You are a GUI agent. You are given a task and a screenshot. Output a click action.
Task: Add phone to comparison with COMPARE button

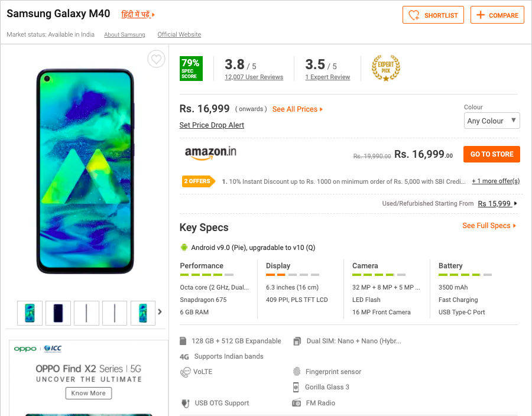tap(497, 15)
